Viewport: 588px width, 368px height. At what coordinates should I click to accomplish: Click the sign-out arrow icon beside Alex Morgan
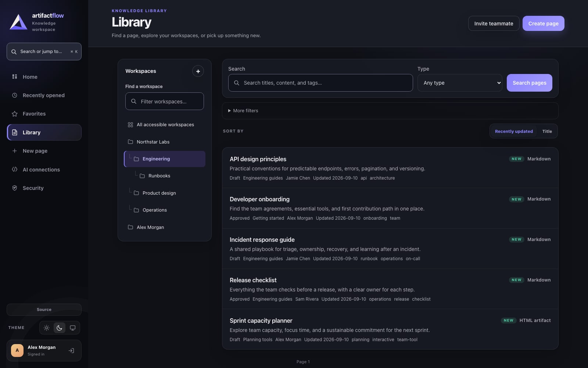(71, 351)
